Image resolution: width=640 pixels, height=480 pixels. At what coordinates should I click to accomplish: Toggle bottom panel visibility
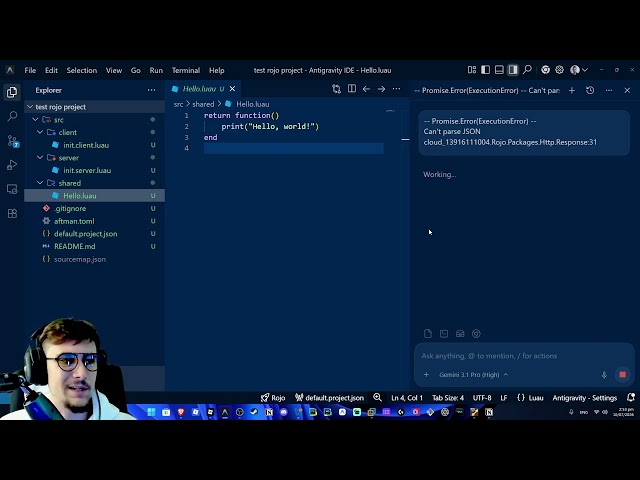click(x=499, y=70)
